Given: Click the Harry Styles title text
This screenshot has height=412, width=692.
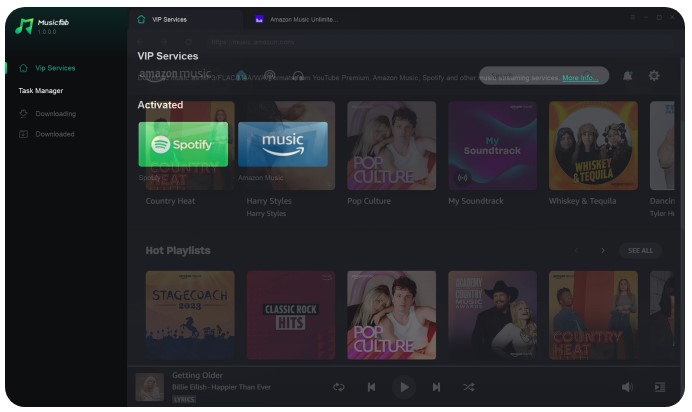Looking at the screenshot, I should tap(269, 201).
